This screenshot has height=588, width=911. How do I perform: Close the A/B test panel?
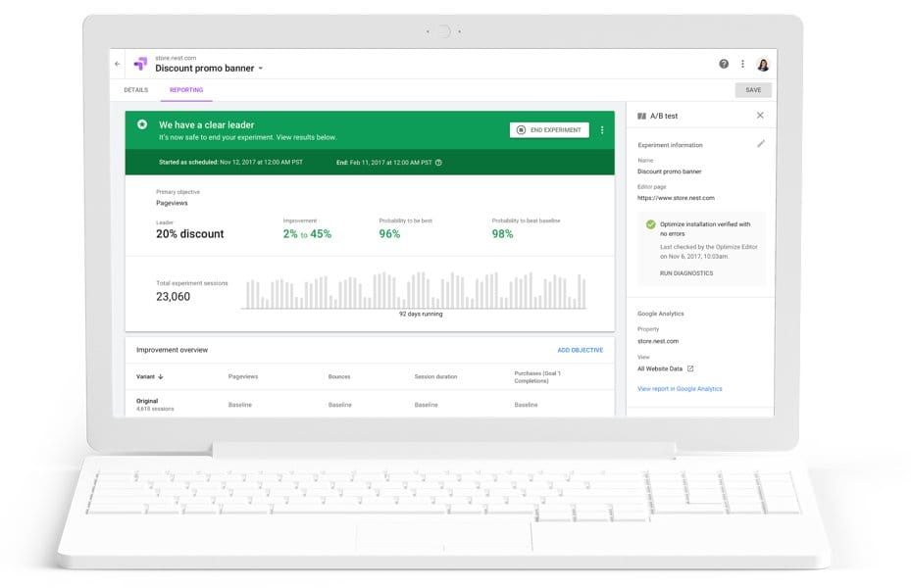(x=761, y=116)
